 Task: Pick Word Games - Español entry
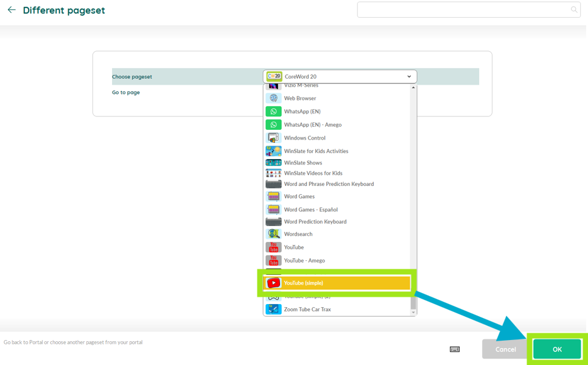pos(310,210)
